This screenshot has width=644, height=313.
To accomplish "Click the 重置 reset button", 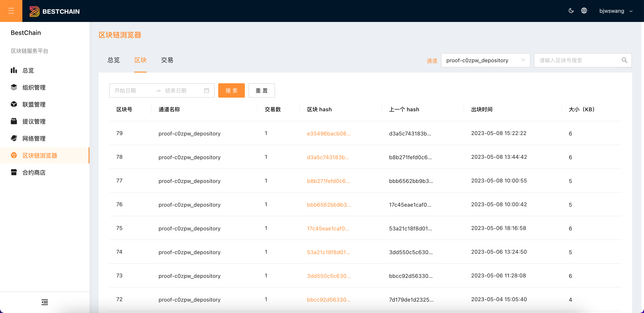I will [261, 90].
